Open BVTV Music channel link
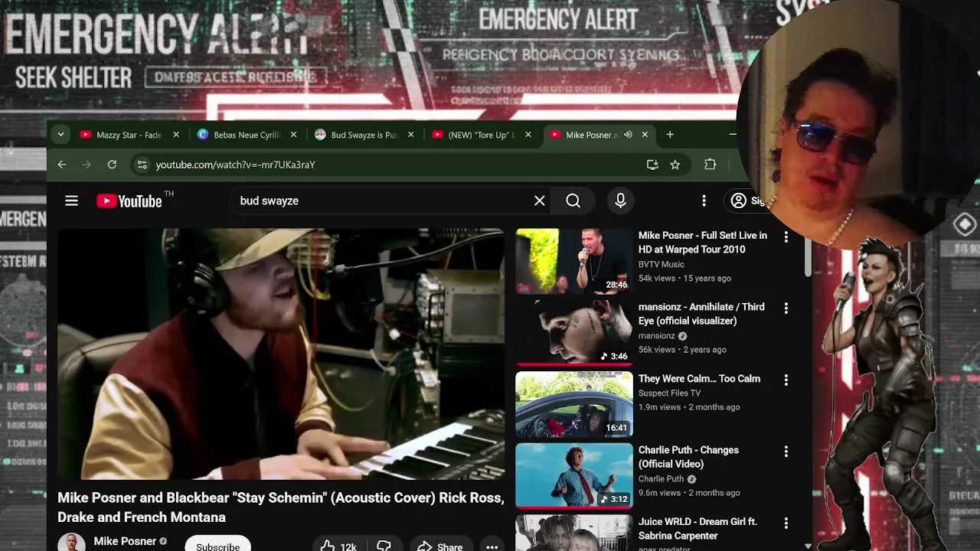The image size is (980, 551). click(x=661, y=264)
